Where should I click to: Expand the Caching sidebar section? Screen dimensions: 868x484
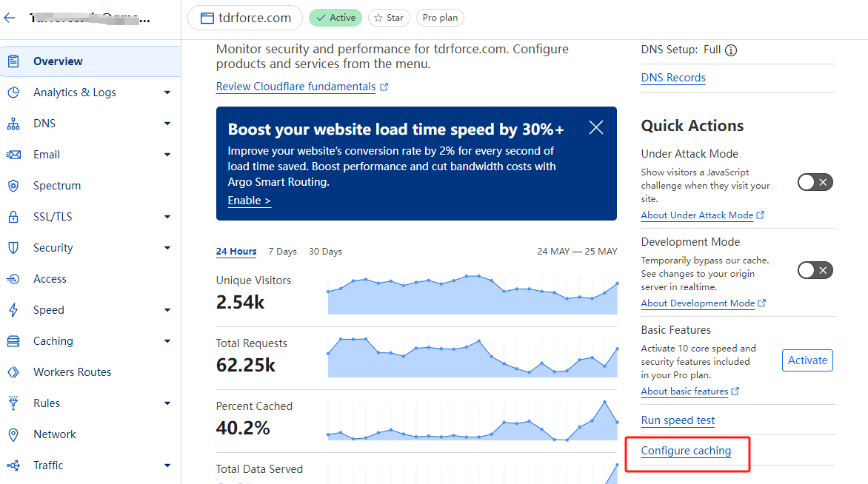click(x=167, y=341)
